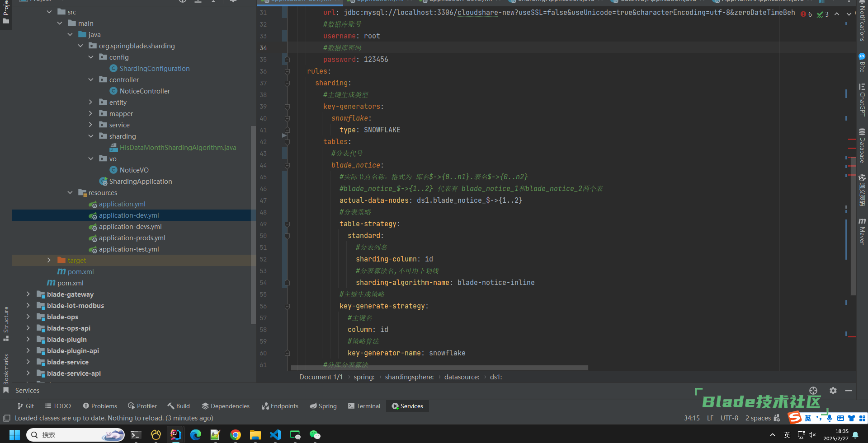Click the Windows taskbar search box
The width and height of the screenshot is (868, 443).
pyautogui.click(x=75, y=435)
